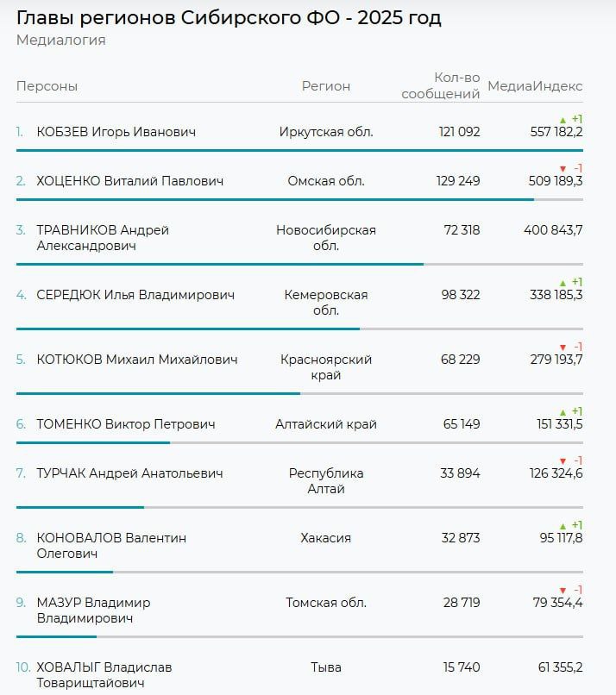The width and height of the screenshot is (616, 695).
Task: Click the Новосибирская обл. region cell
Action: click(326, 238)
